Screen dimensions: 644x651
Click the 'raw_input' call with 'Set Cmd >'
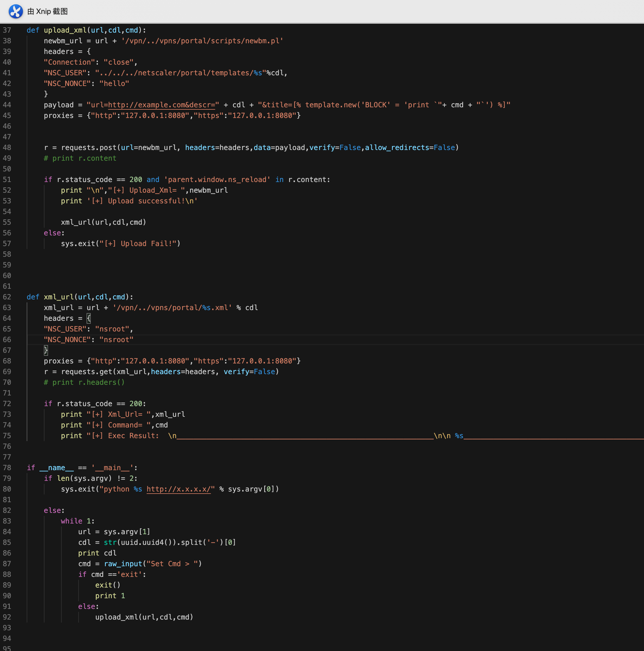153,564
